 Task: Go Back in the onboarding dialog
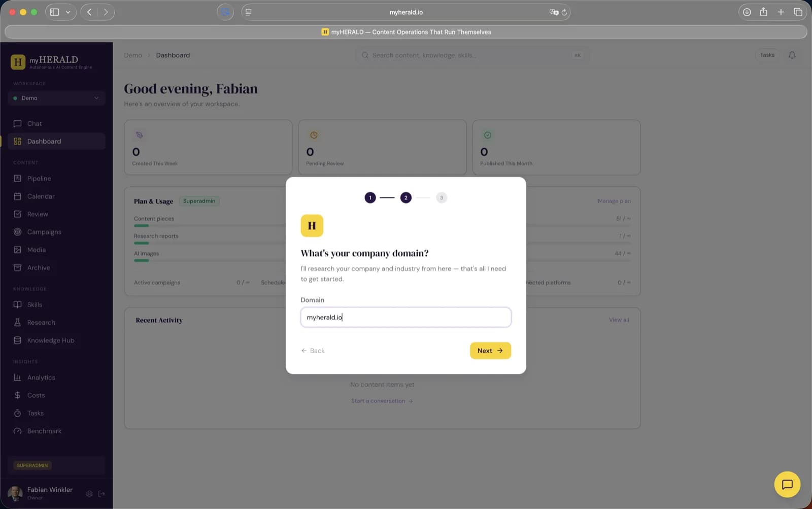coord(313,351)
